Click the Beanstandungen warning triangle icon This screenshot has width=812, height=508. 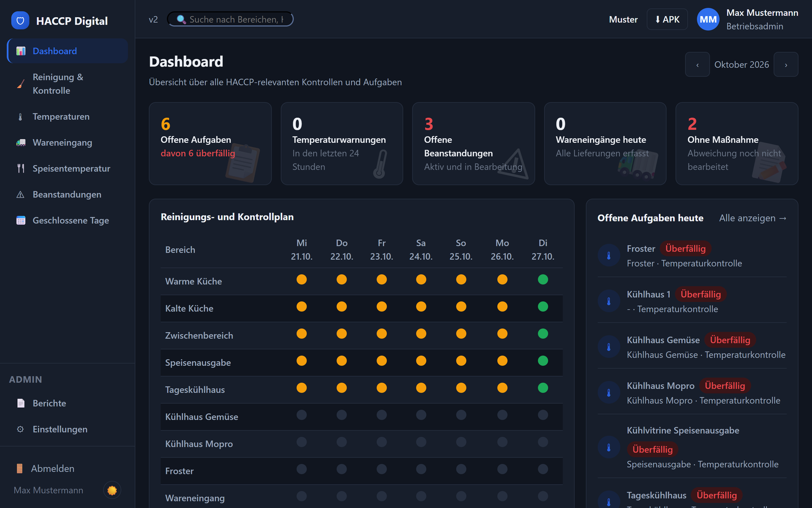click(x=21, y=194)
